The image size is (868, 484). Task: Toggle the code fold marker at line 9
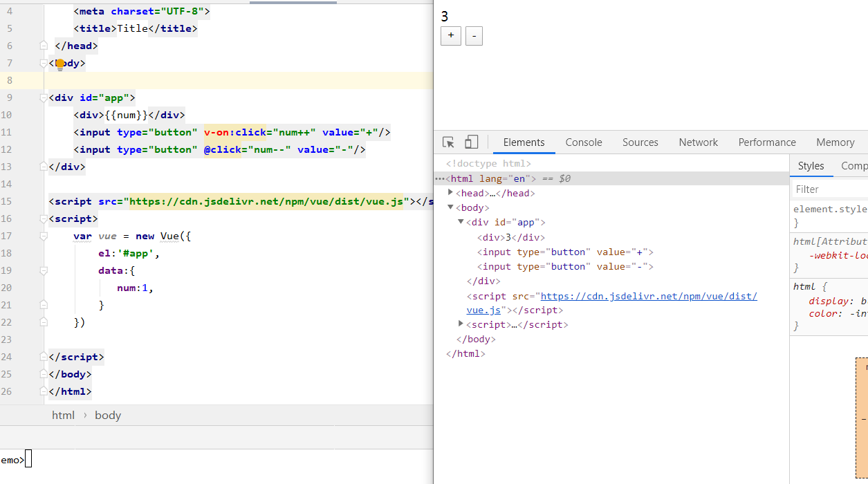44,97
